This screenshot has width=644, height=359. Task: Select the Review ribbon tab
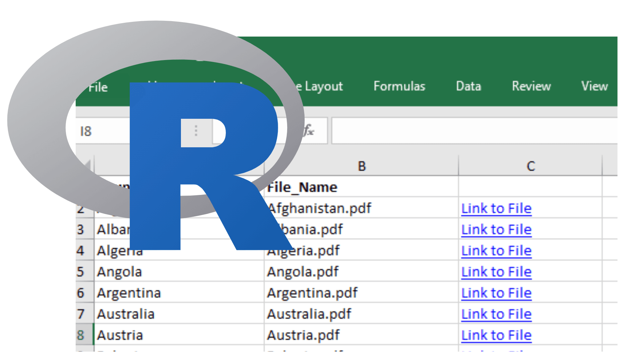tap(531, 87)
